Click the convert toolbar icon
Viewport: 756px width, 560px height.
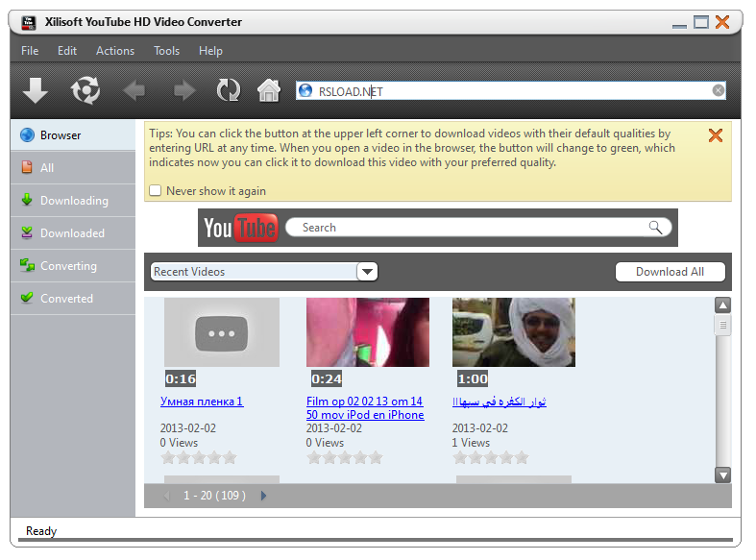pos(85,90)
